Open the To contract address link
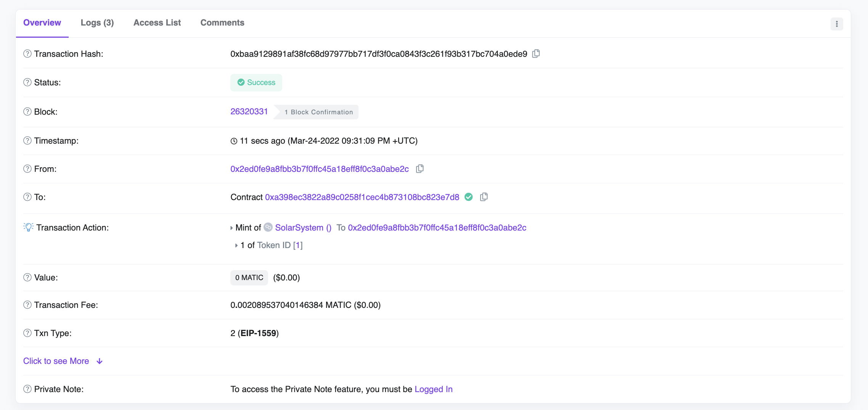The width and height of the screenshot is (868, 410). pos(362,197)
